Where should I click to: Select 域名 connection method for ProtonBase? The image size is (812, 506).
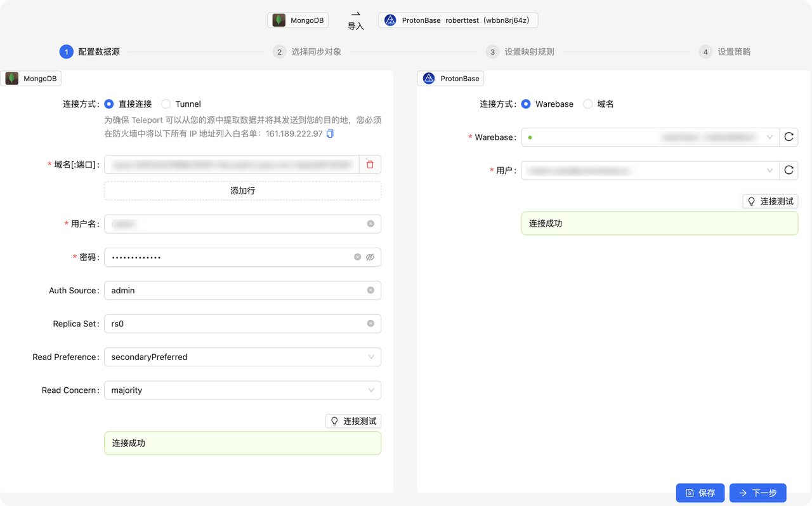point(588,103)
